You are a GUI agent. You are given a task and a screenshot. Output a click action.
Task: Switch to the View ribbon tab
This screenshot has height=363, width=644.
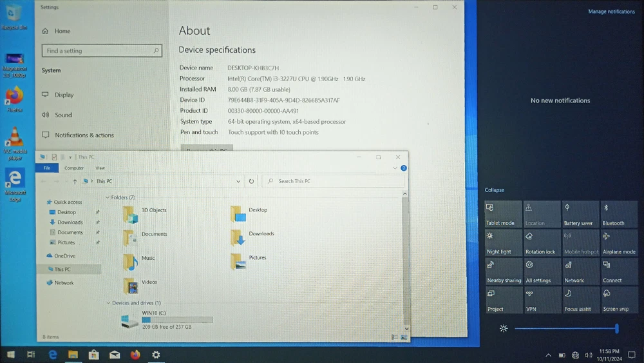click(100, 168)
